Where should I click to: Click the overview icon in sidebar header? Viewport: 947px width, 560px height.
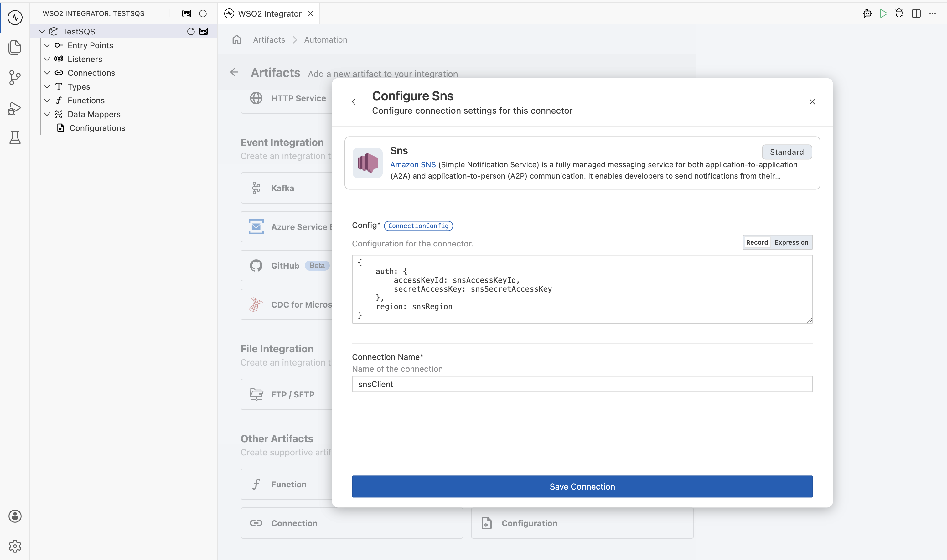(x=187, y=13)
